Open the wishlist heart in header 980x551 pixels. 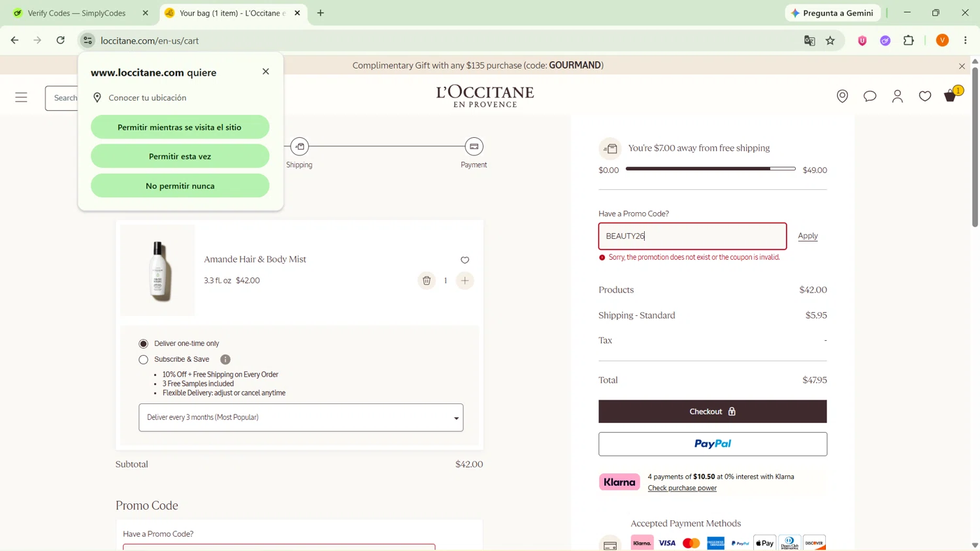click(924, 97)
